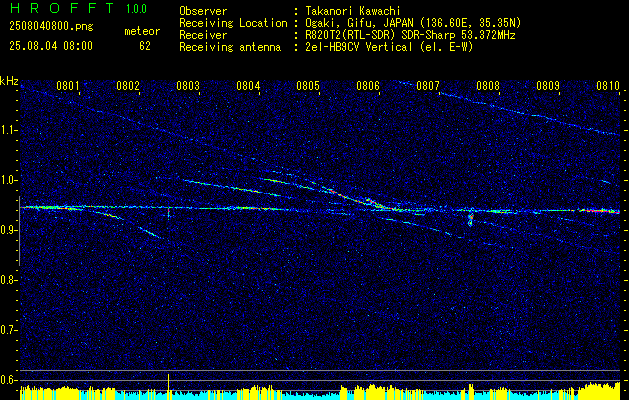Click the 0.6 kHz axis label
The image size is (629, 400).
click(8, 380)
